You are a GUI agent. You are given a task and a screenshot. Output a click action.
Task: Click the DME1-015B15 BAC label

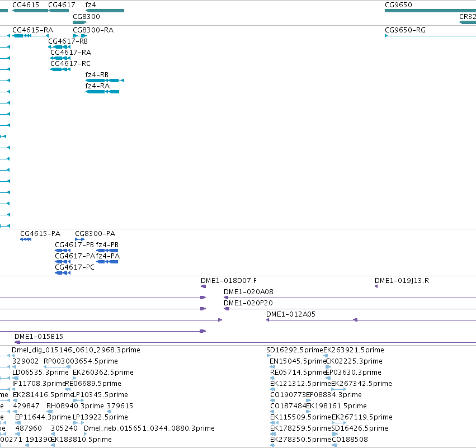[x=39, y=337]
